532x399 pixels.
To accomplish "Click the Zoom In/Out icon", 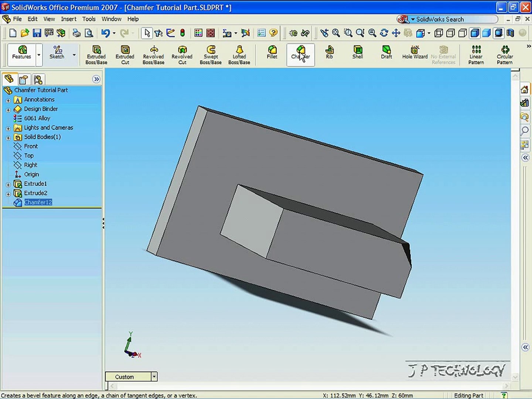I will point(360,33).
